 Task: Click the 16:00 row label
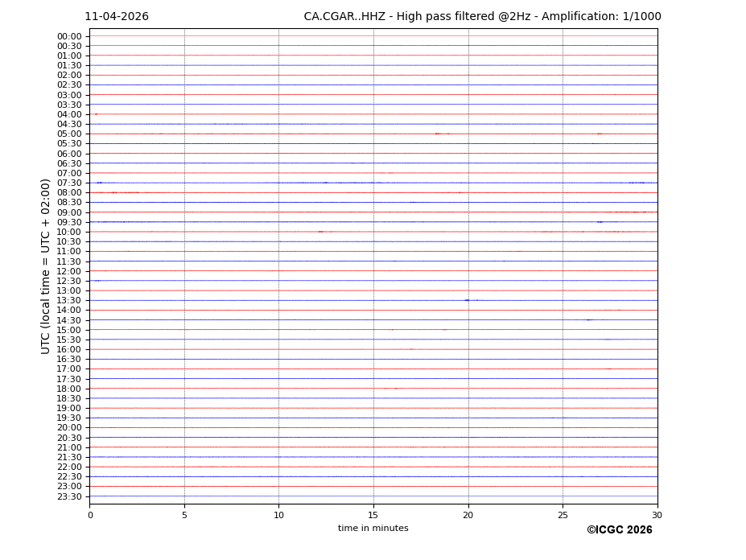[x=69, y=350]
